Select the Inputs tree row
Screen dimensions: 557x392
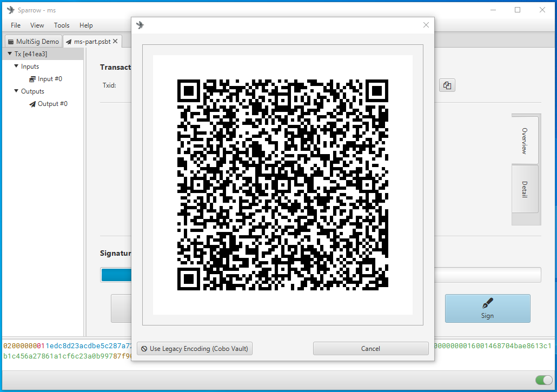click(x=43, y=67)
